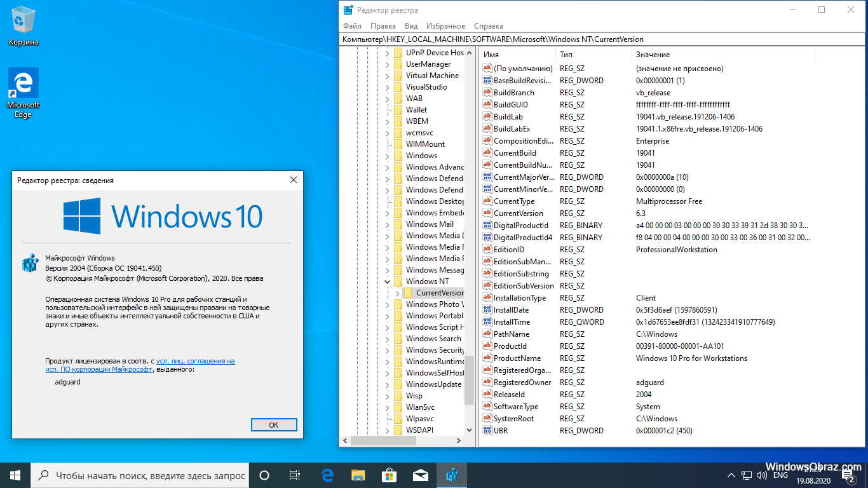The image size is (868, 488).
Task: Collapse the Windows NT tree node
Action: coord(388,281)
